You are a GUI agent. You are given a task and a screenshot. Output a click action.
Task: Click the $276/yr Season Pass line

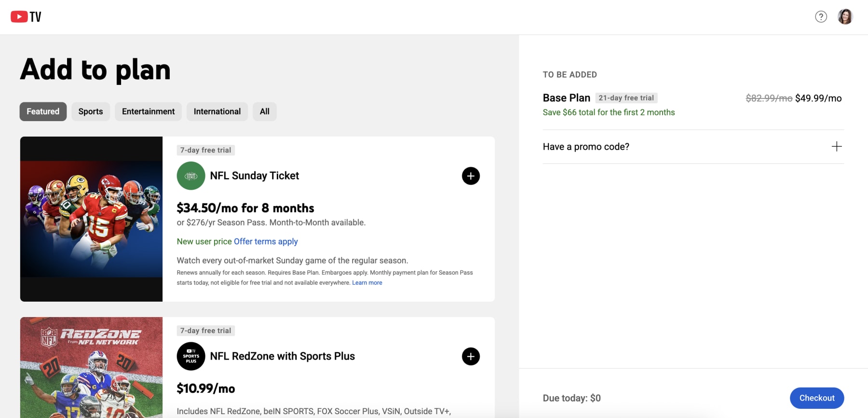[271, 223]
